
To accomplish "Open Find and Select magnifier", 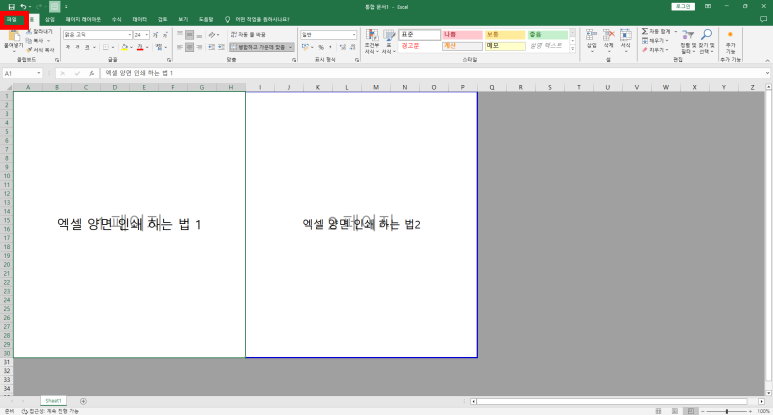I will click(x=706, y=41).
